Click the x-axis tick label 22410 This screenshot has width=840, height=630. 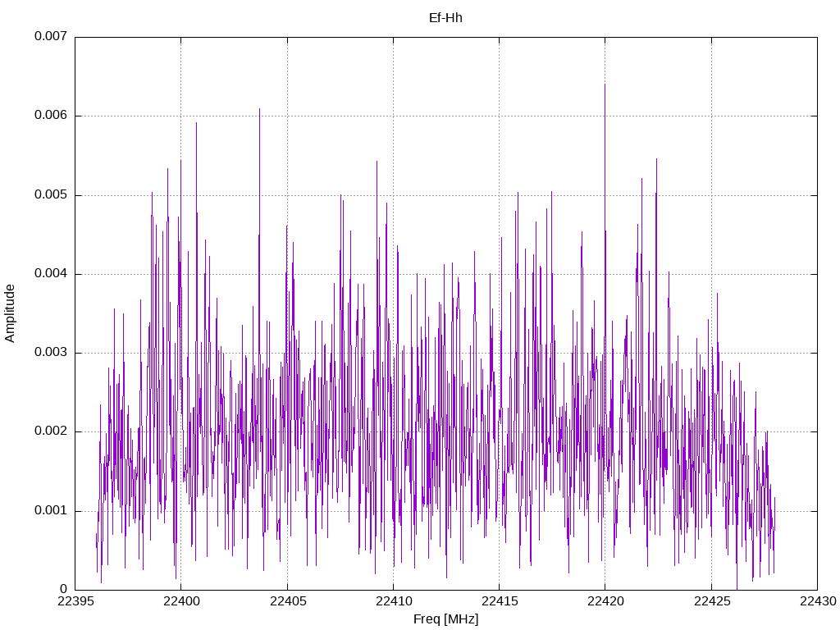click(x=394, y=601)
